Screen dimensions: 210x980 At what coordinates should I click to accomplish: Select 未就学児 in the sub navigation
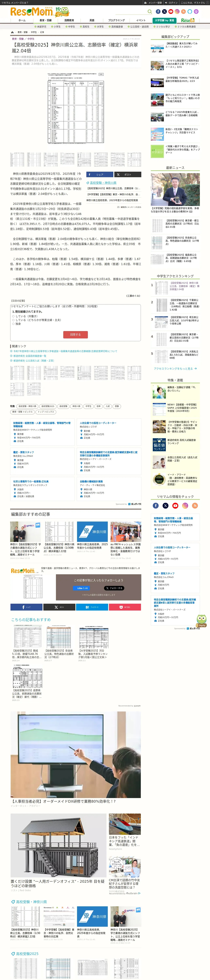(40, 27)
